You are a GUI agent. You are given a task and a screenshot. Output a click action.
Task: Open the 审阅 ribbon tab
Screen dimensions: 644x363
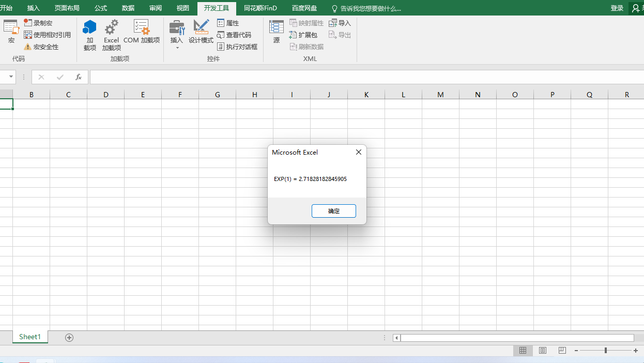click(x=156, y=8)
